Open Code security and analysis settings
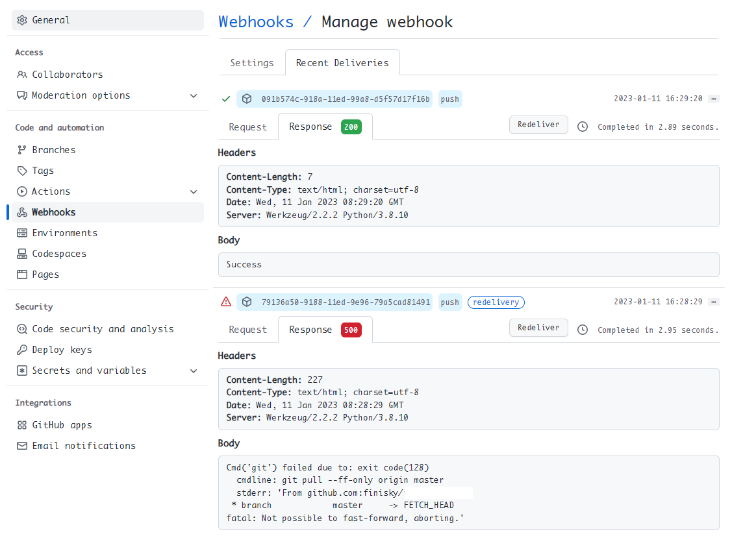Image resolution: width=756 pixels, height=536 pixels. [x=102, y=328]
